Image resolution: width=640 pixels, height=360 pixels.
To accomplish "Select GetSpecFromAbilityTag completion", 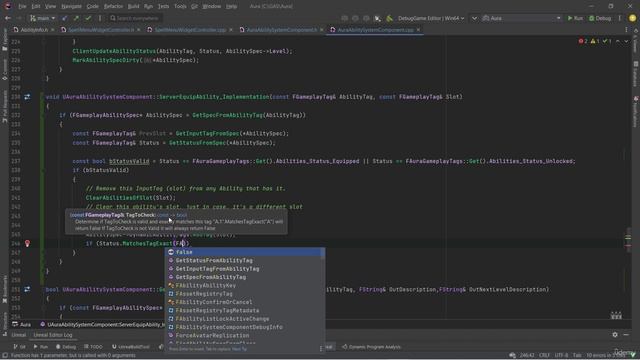I will click(x=245, y=277).
